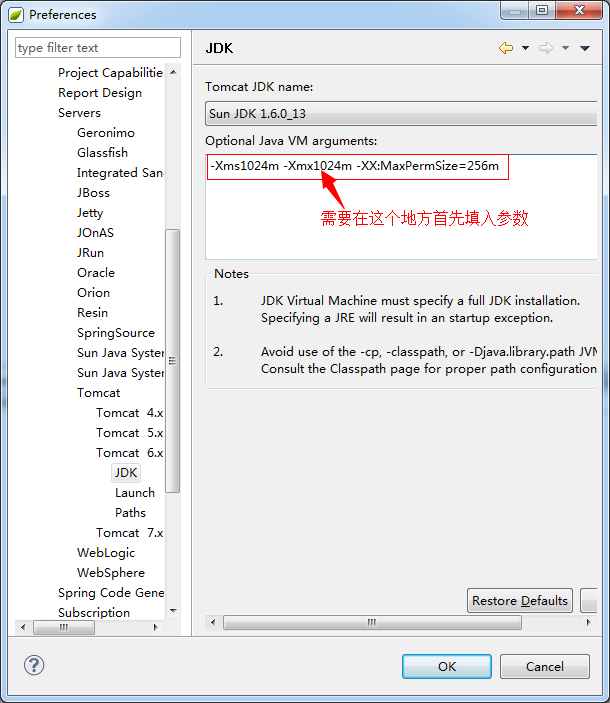610x703 pixels.
Task: Close the Preferences window
Action: coord(579,11)
